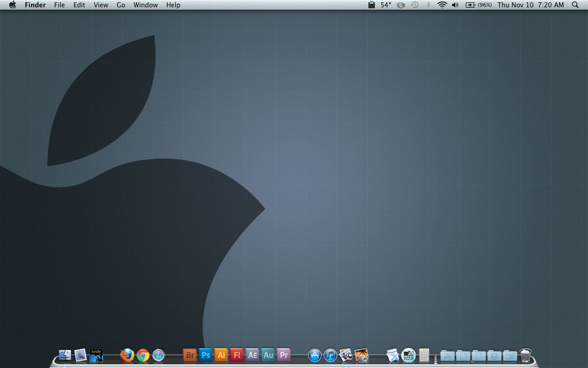Click the 54° temperature readout
This screenshot has height=368, width=588.
[x=386, y=5]
